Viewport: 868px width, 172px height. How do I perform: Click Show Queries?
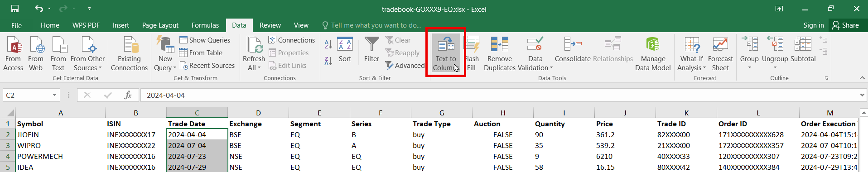pos(205,40)
